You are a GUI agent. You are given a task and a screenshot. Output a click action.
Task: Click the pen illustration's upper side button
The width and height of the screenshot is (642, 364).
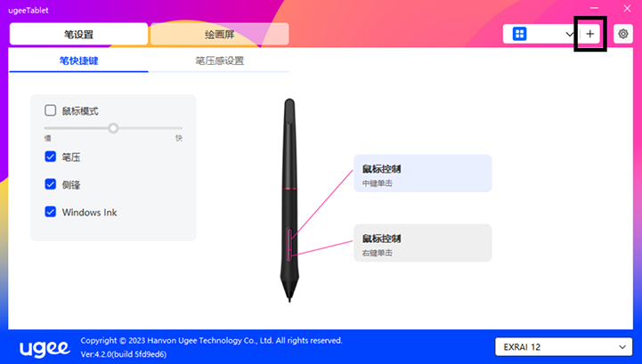click(290, 238)
